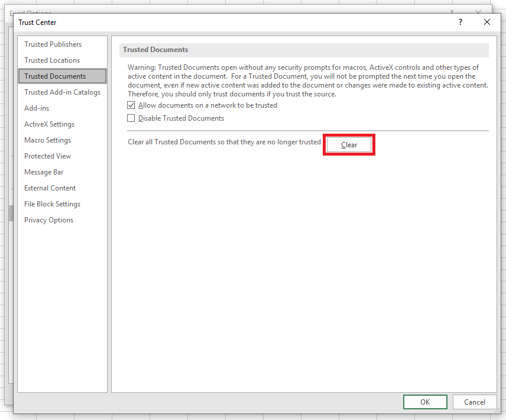Image resolution: width=506 pixels, height=420 pixels.
Task: Open Protected View settings
Action: 47,156
